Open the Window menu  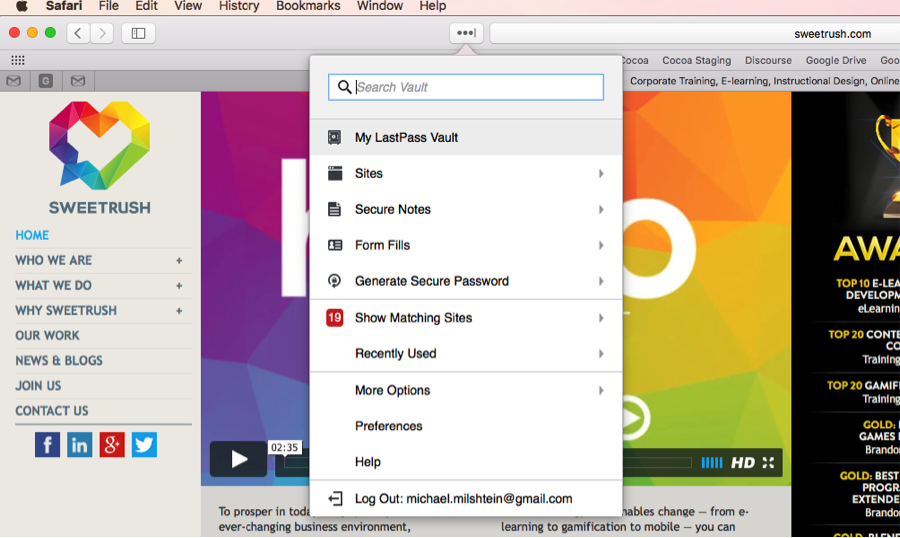click(380, 6)
